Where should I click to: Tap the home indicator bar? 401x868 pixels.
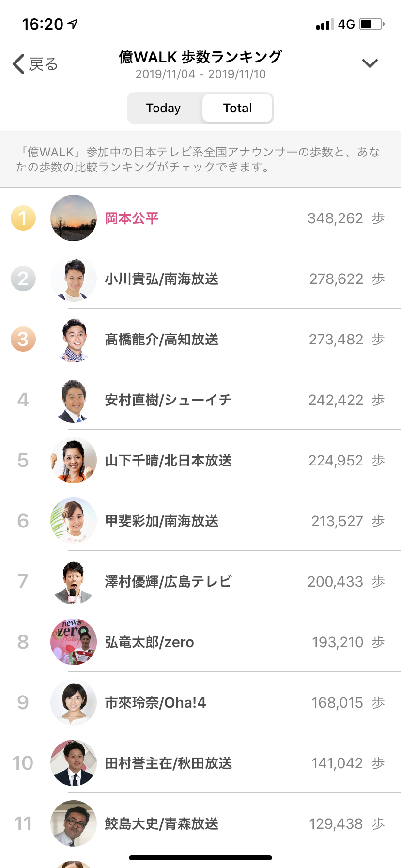[200, 858]
